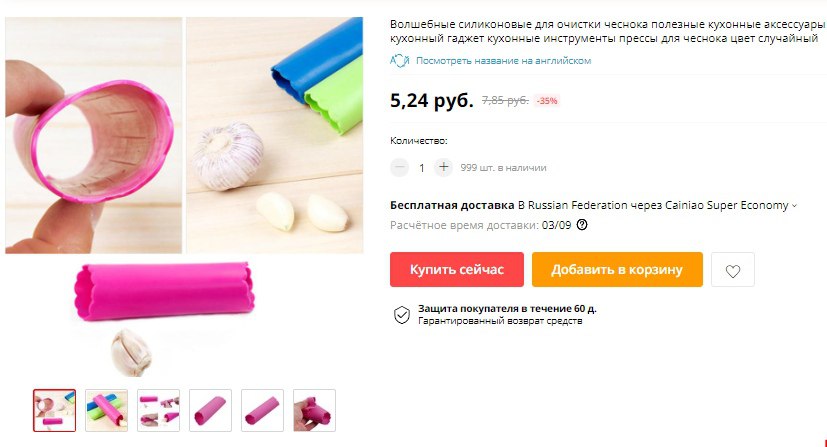827x447 pixels.
Task: Decrease quantity with the minus button
Action: 399,168
